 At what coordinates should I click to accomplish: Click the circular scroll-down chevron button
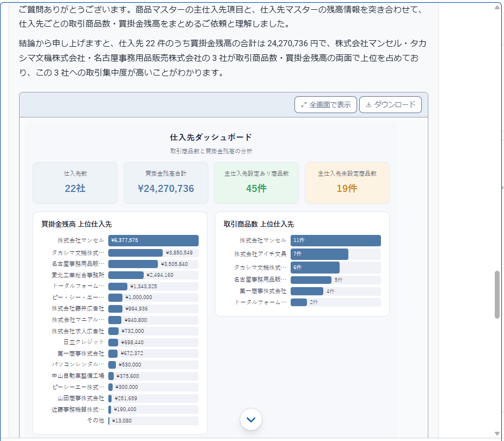251,419
